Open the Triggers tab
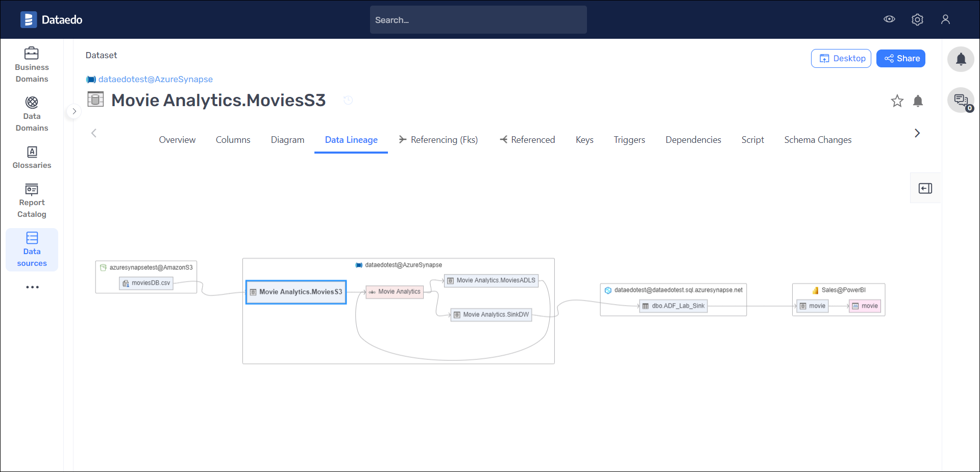This screenshot has height=472, width=980. click(629, 140)
